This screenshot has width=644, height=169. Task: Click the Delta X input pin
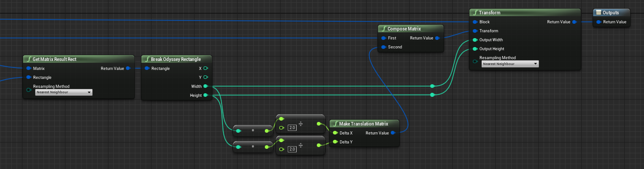pos(335,133)
